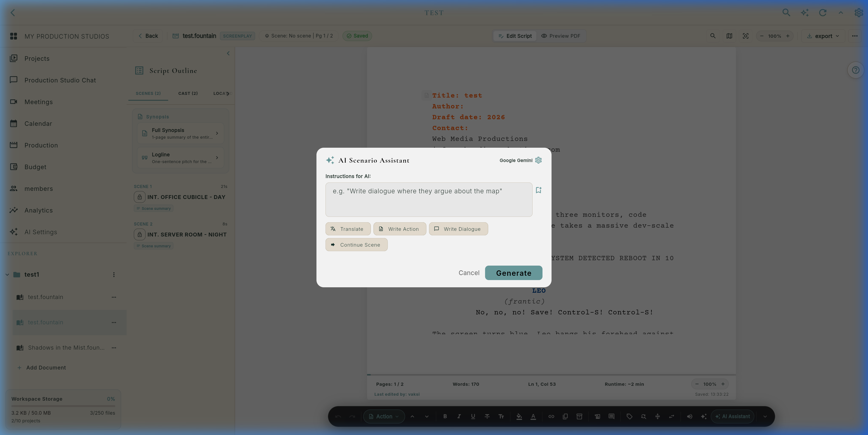Open options for Shadows in the Mist file

tap(114, 348)
